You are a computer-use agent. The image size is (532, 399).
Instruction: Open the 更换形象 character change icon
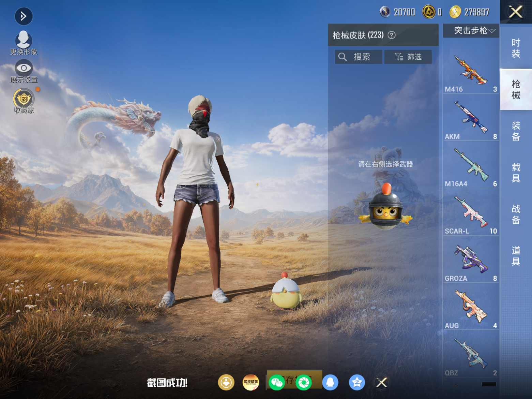(24, 43)
